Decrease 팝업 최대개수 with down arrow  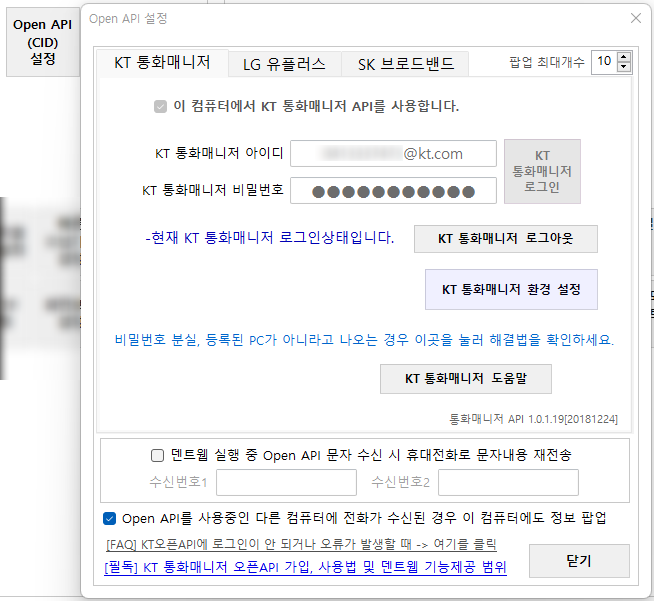pos(624,67)
